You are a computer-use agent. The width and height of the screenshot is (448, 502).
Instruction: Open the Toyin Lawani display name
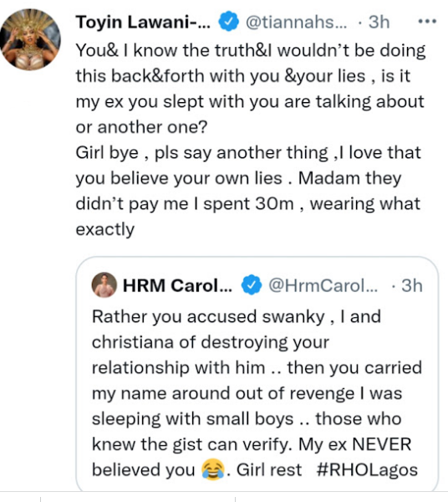click(143, 23)
